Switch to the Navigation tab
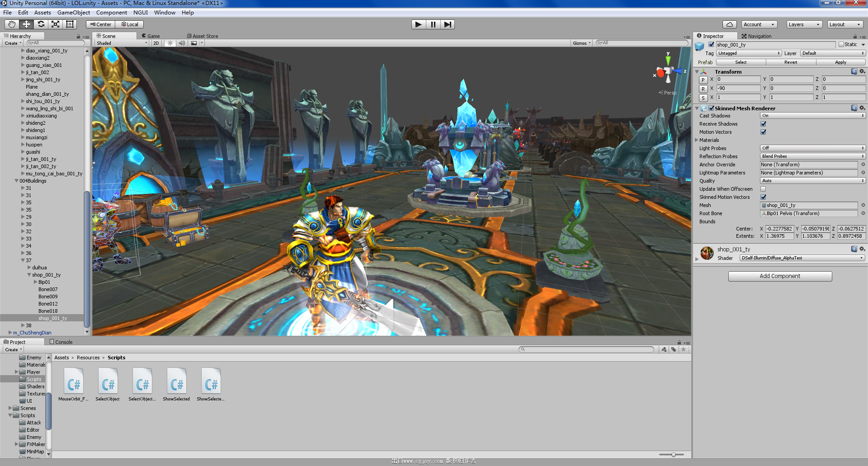The height and width of the screenshot is (466, 868). pos(756,36)
